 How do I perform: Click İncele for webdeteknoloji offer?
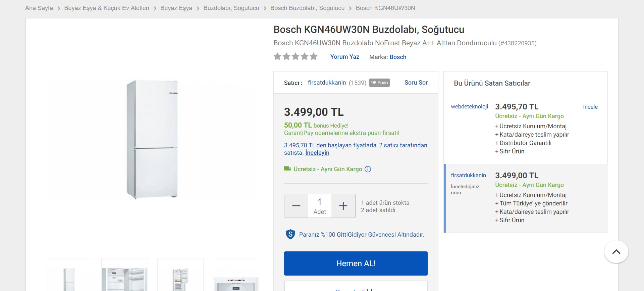click(590, 107)
